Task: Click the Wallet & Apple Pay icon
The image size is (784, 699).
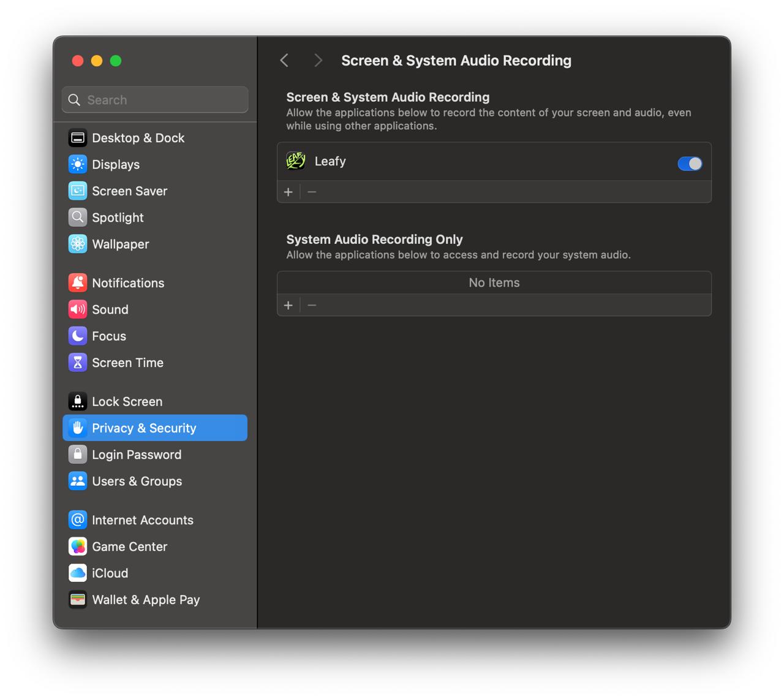Action: [x=78, y=600]
